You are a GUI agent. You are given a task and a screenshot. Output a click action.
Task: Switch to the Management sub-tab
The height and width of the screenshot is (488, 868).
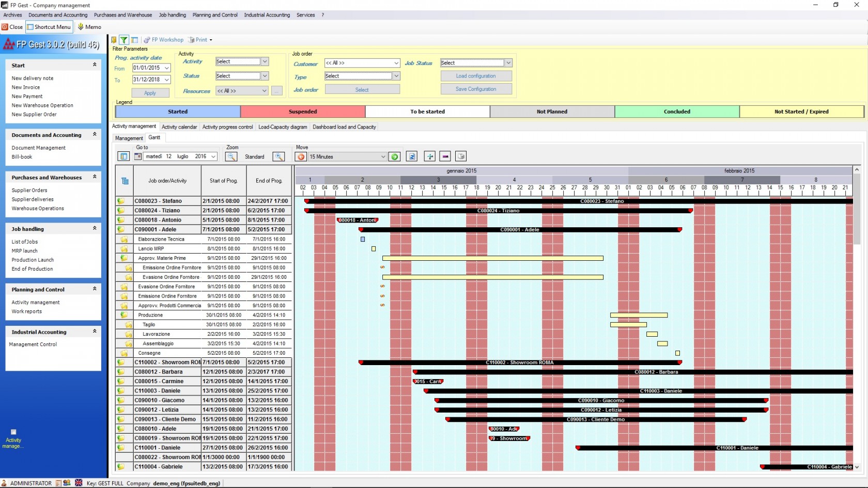(x=129, y=138)
